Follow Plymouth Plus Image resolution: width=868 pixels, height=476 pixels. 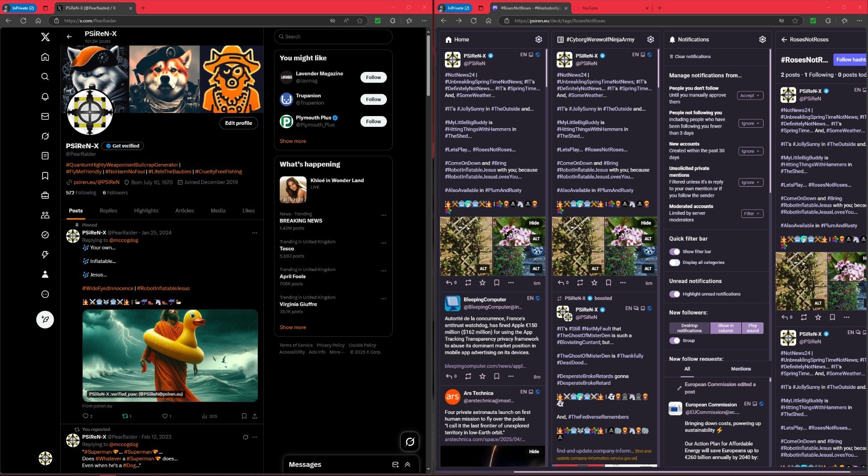click(373, 121)
